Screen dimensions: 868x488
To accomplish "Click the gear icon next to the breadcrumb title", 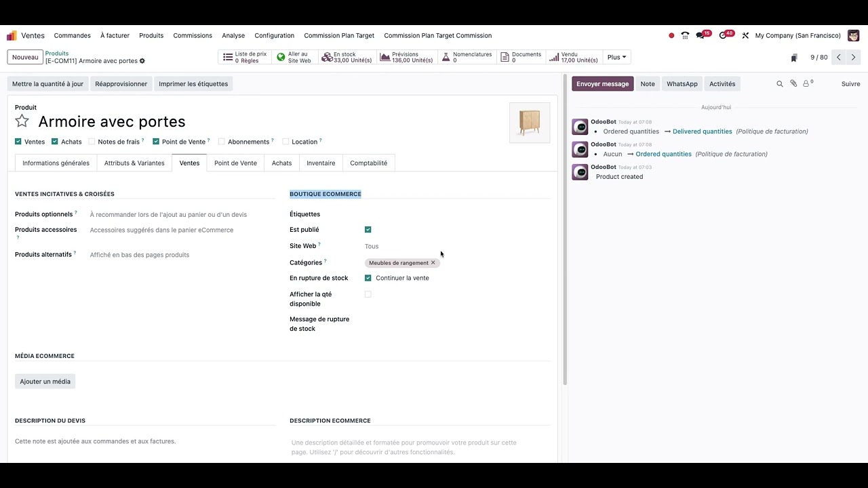I will pos(142,61).
